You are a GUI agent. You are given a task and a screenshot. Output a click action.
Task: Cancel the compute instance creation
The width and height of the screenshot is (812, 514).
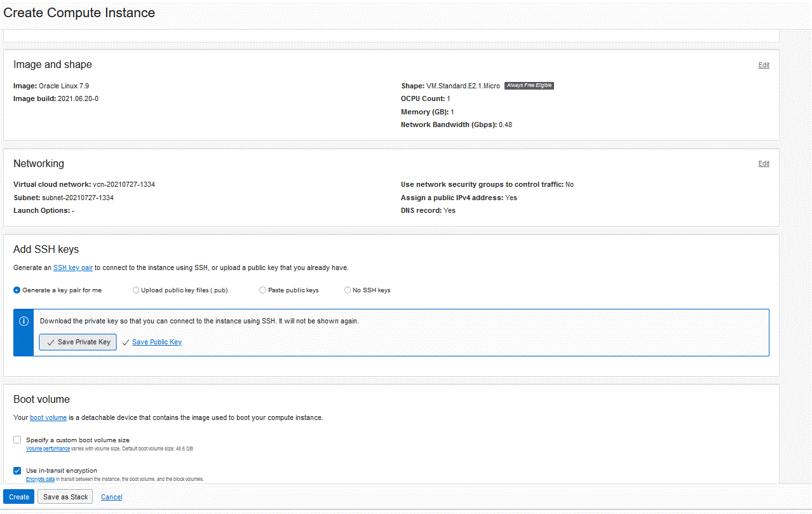point(111,497)
